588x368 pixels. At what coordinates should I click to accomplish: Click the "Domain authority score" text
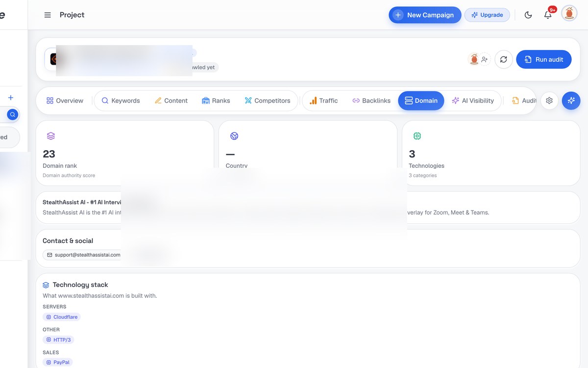(x=69, y=175)
